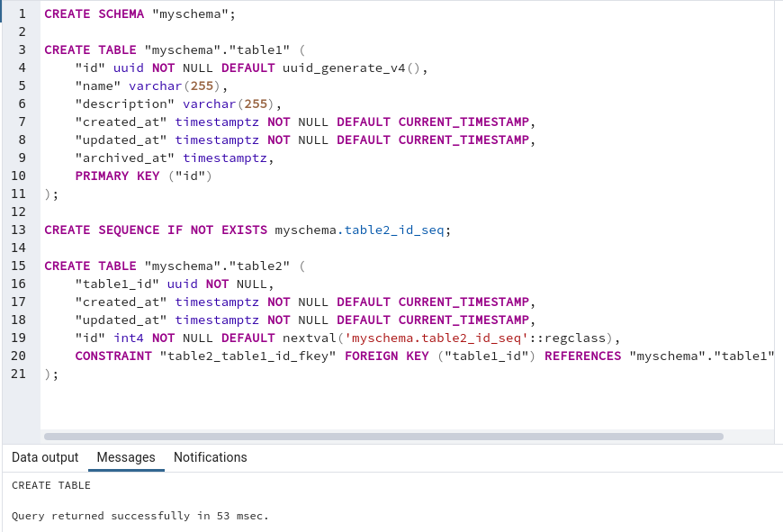
Task: Switch to the Data output tab
Action: click(45, 457)
